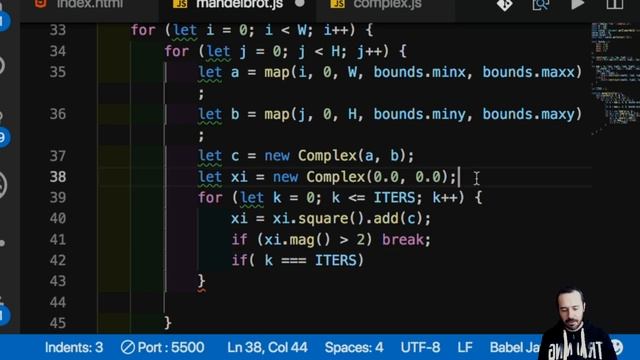Click line number 38 in the gutter

(x=58, y=177)
